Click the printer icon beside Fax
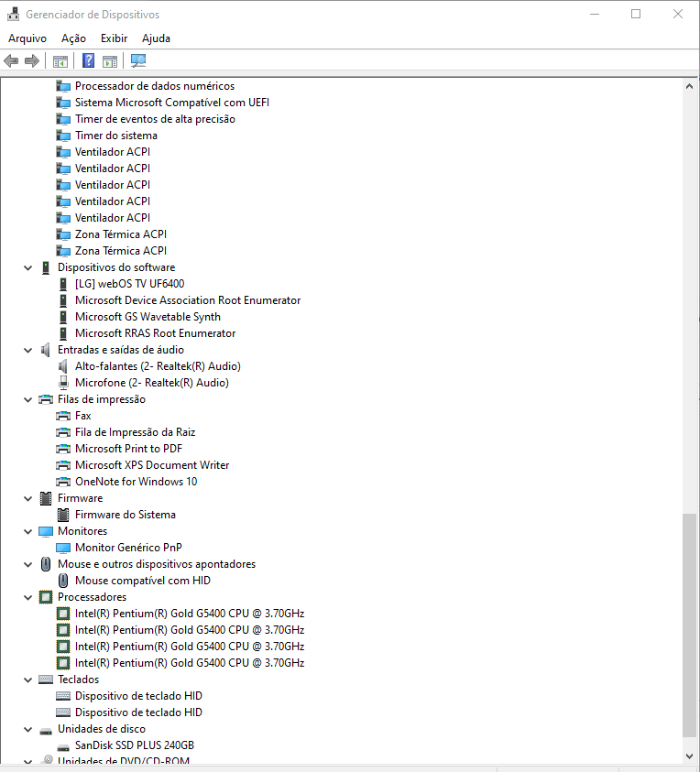Image resolution: width=700 pixels, height=772 pixels. coord(63,416)
